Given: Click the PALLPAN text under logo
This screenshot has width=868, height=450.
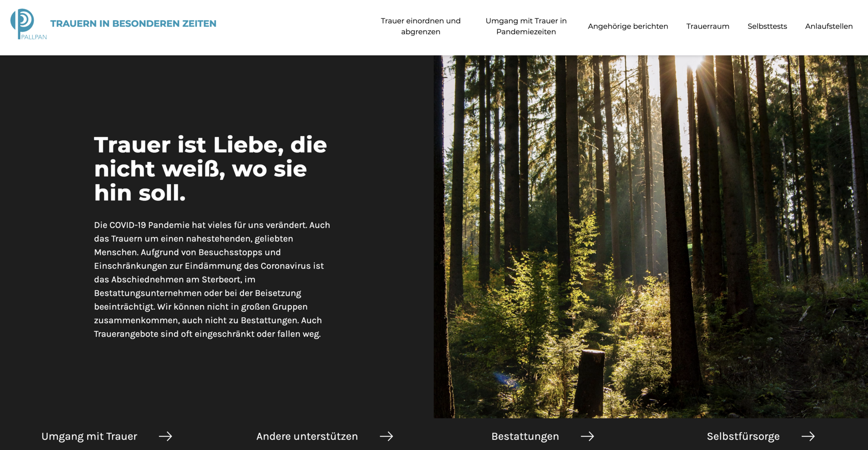Looking at the screenshot, I should (34, 37).
